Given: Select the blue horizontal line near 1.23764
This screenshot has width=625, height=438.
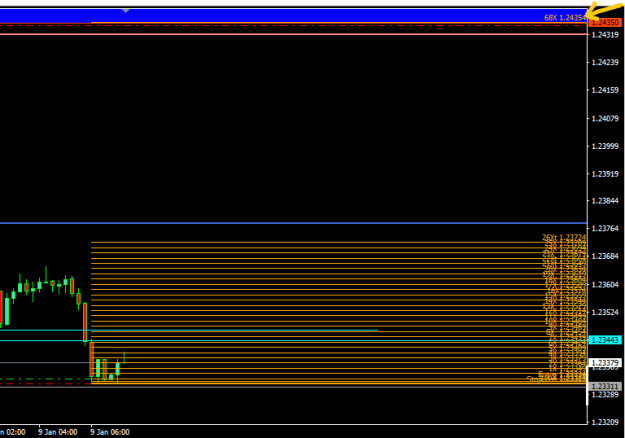Looking at the screenshot, I should [293, 223].
